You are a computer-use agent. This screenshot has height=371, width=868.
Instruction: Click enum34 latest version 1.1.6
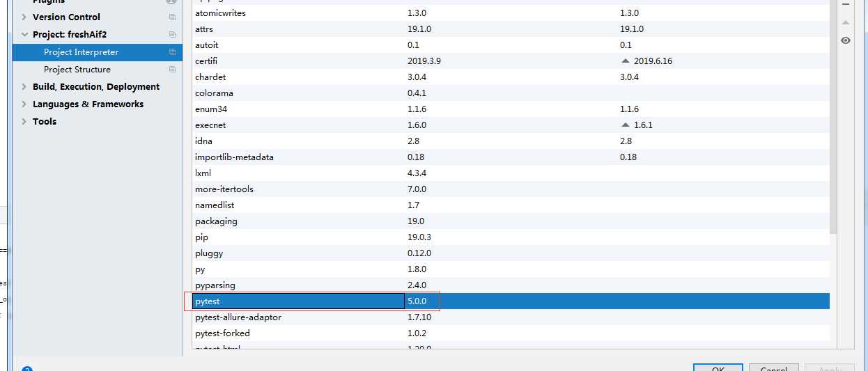point(629,109)
